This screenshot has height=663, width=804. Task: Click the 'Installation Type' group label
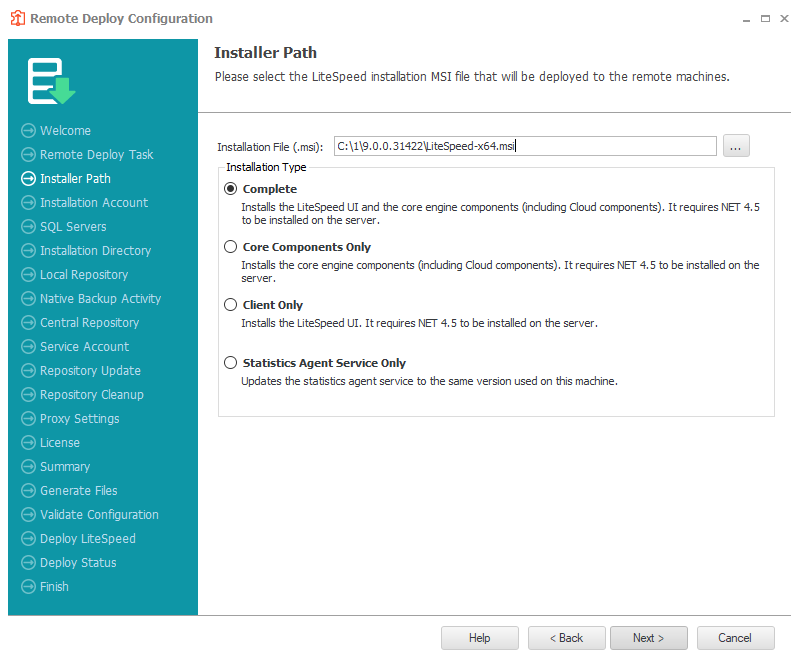[x=266, y=167]
